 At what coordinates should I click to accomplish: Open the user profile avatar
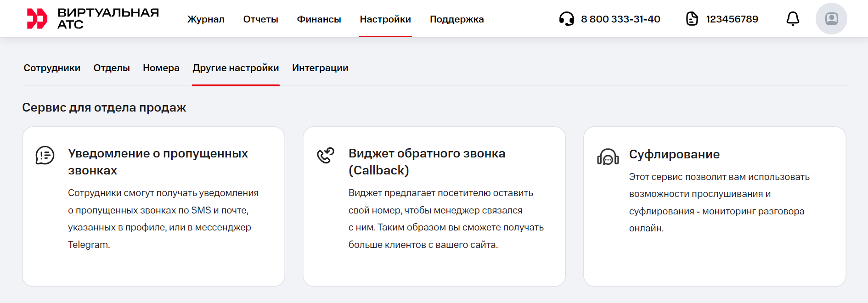coord(831,19)
